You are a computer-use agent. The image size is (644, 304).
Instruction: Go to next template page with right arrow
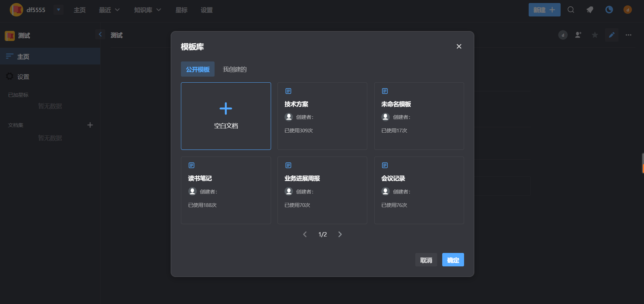point(340,234)
